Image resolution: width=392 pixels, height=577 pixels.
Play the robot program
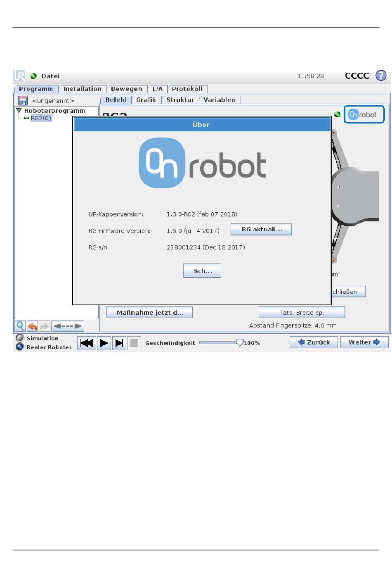coord(104,343)
